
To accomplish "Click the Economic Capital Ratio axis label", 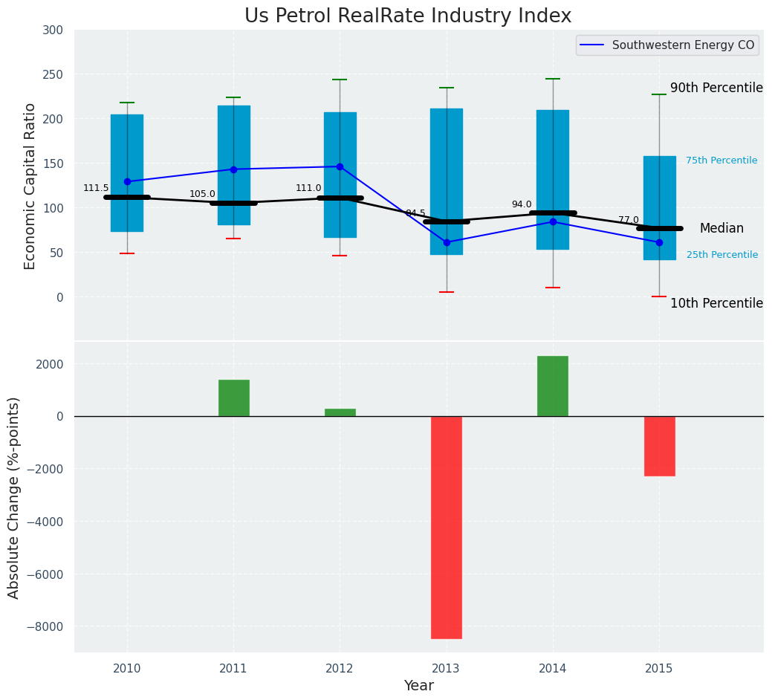I will [x=30, y=186].
